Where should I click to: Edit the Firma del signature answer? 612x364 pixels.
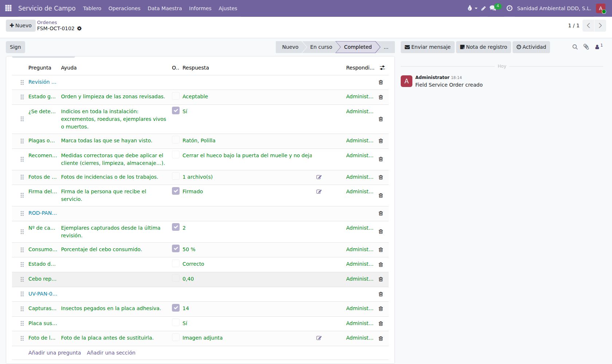319,192
